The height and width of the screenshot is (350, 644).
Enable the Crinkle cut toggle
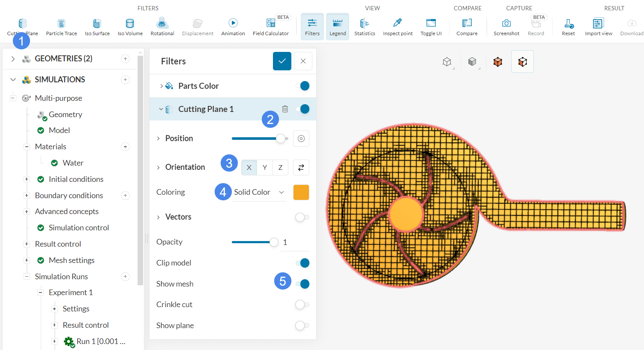[x=302, y=305]
